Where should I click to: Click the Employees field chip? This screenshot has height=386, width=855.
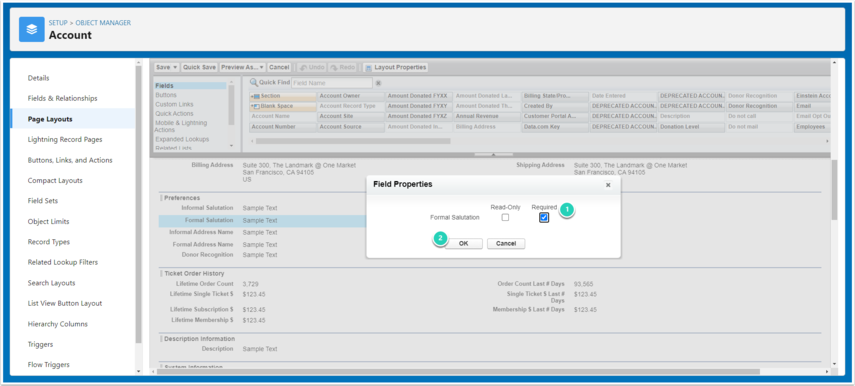pos(812,127)
